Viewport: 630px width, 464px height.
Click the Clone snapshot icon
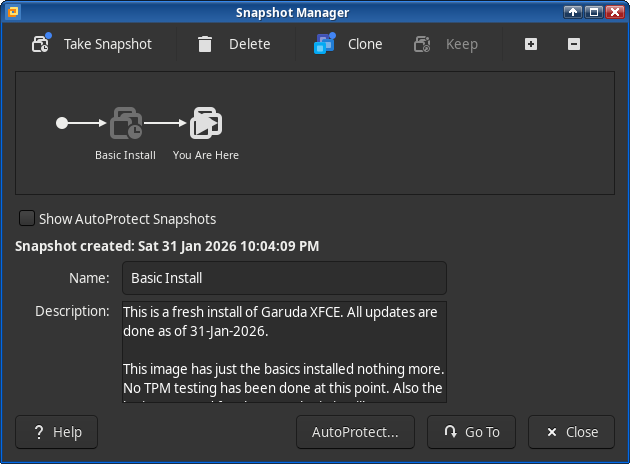coord(324,44)
